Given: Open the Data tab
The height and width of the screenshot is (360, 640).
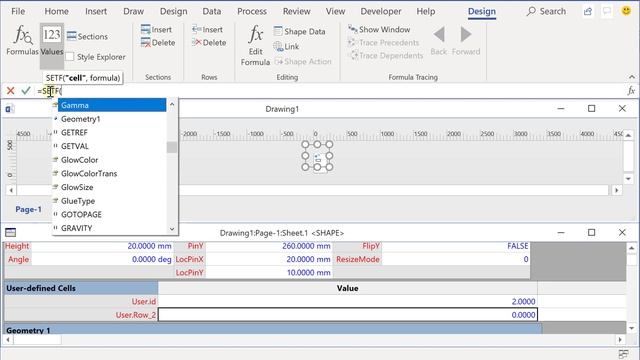Looking at the screenshot, I should 211,11.
